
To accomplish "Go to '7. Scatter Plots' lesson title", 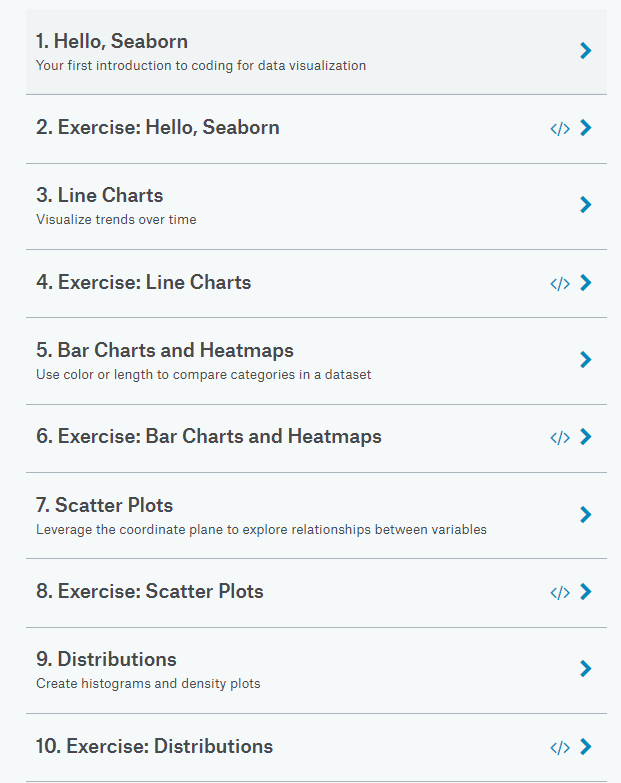I will tap(105, 505).
